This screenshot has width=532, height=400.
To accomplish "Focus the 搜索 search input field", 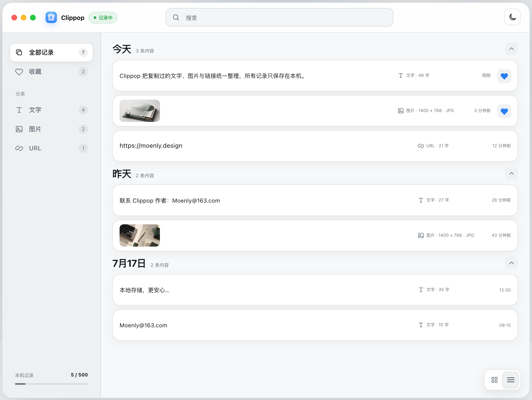I will coord(279,17).
